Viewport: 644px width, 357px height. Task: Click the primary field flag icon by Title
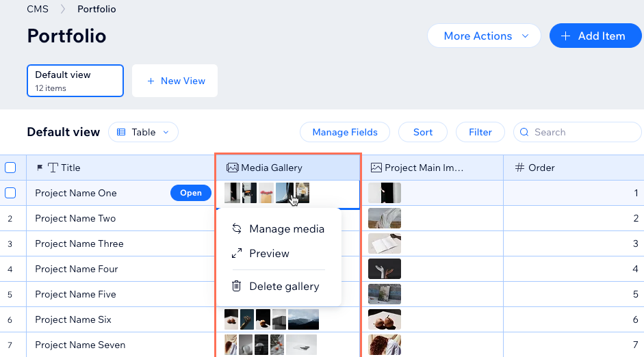[x=40, y=168]
